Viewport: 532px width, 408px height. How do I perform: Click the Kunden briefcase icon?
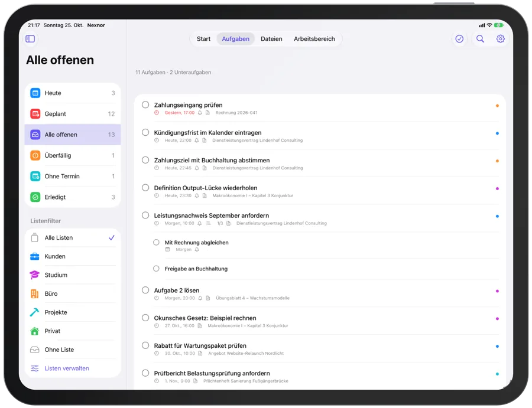(x=35, y=256)
